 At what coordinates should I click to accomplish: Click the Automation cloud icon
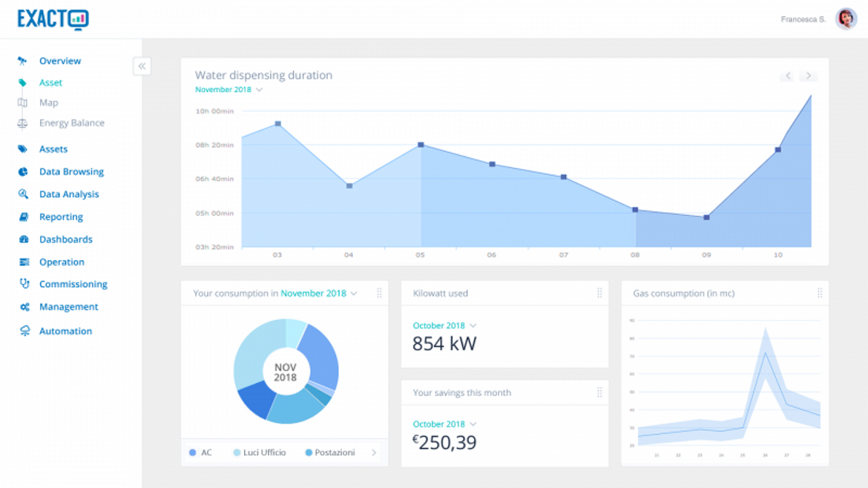(24, 332)
